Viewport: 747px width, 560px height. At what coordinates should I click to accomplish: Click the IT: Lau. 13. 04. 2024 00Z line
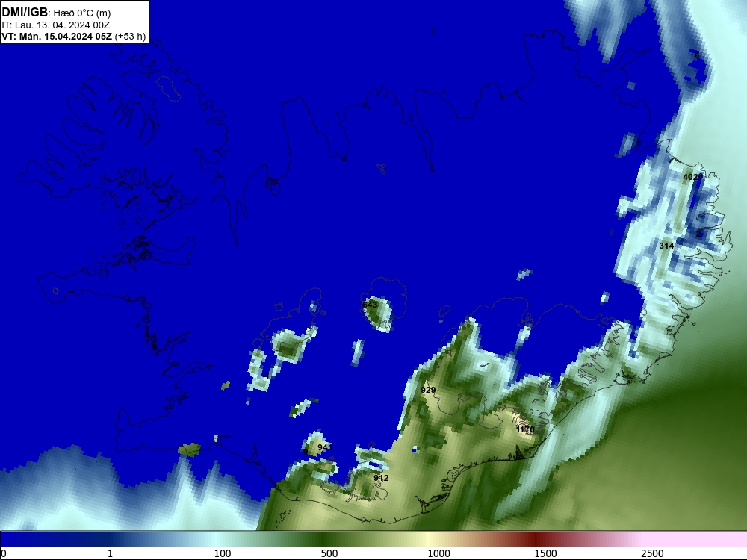(56, 25)
